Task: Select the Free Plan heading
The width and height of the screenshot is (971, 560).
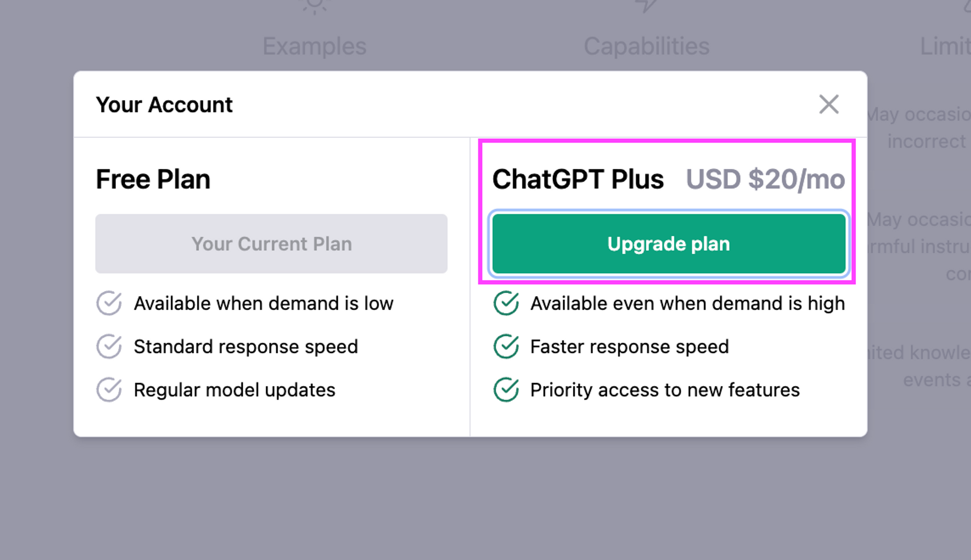Action: 153,179
